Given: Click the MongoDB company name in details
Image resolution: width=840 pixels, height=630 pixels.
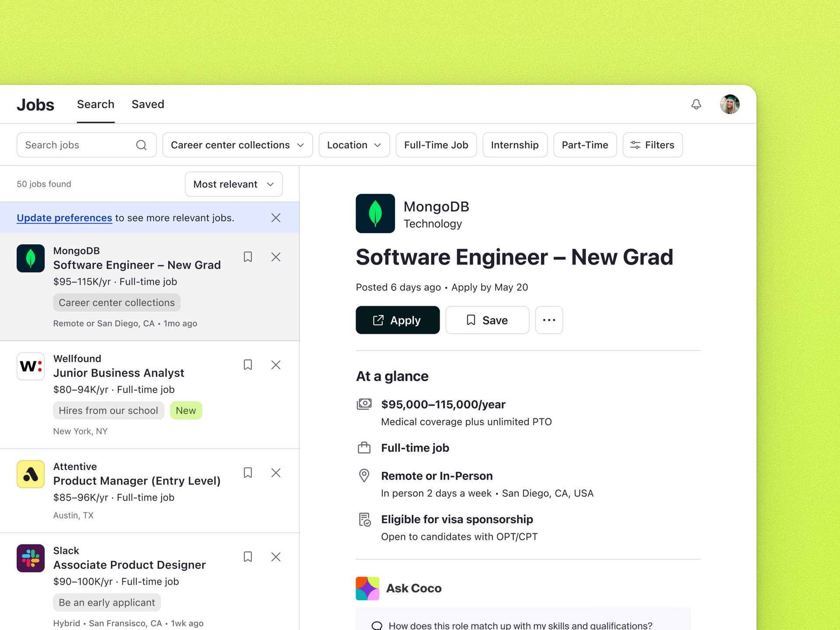Looking at the screenshot, I should (436, 206).
